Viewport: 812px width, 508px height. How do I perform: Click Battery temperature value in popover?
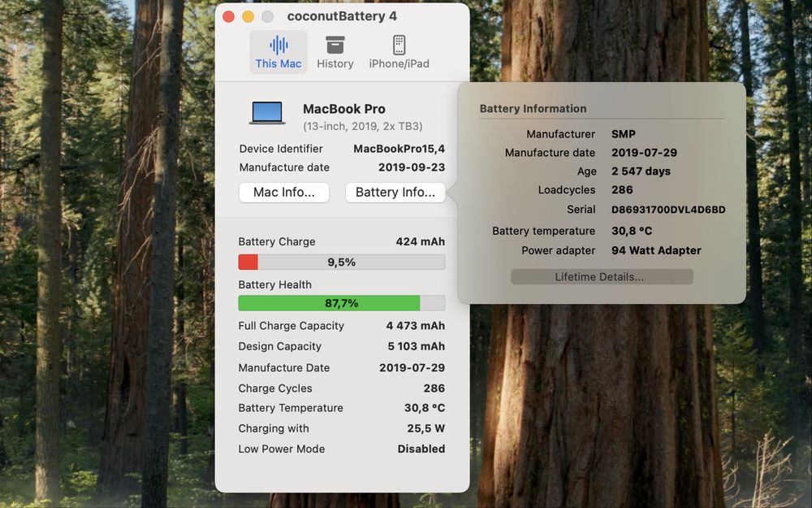click(x=632, y=231)
